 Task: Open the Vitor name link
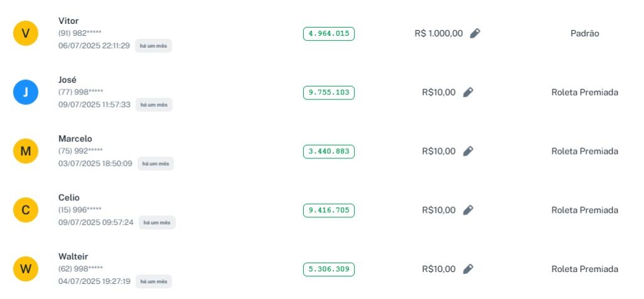69,21
